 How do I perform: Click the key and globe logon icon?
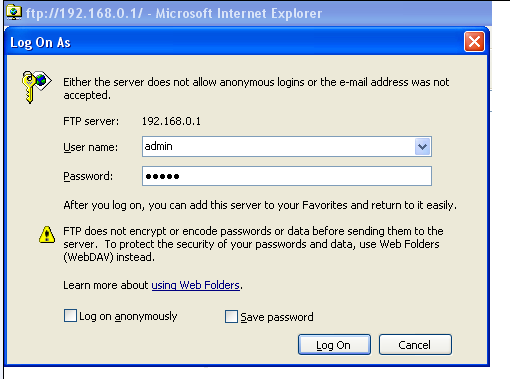tap(36, 87)
